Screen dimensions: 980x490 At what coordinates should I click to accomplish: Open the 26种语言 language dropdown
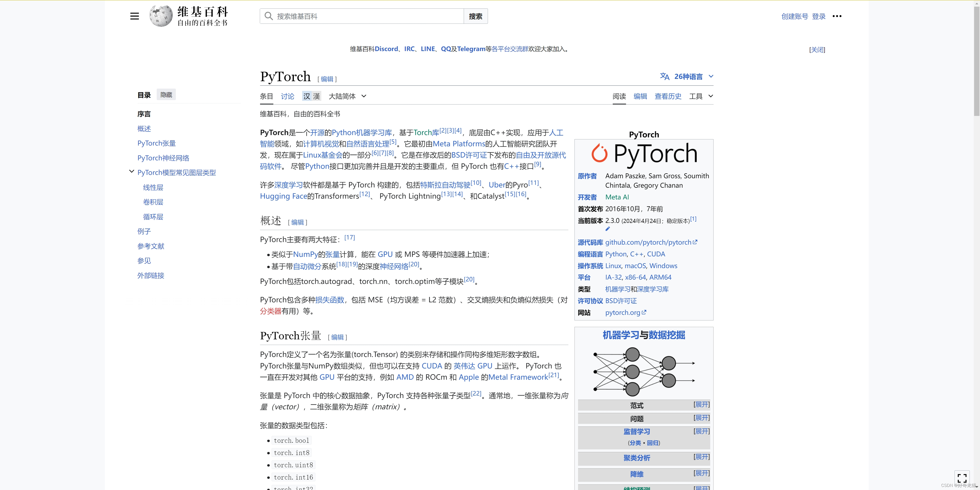pos(693,77)
